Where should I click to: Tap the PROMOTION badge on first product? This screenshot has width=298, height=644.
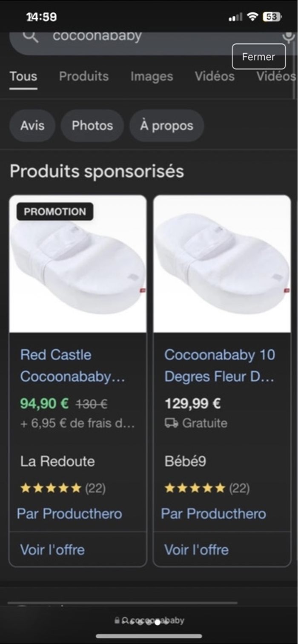click(x=55, y=212)
